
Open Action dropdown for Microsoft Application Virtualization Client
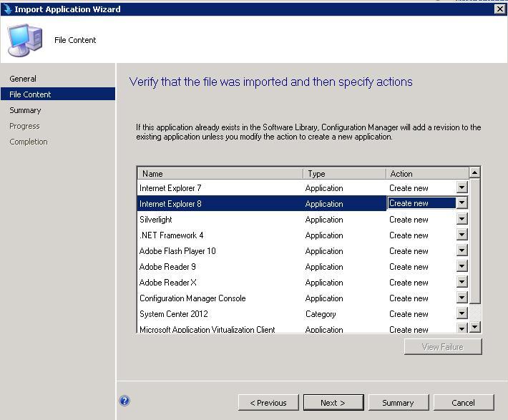click(x=462, y=328)
